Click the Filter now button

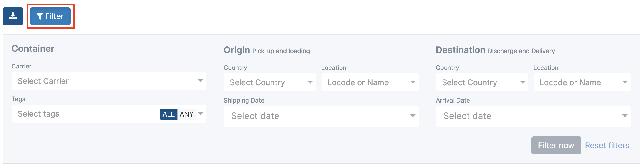coord(556,145)
